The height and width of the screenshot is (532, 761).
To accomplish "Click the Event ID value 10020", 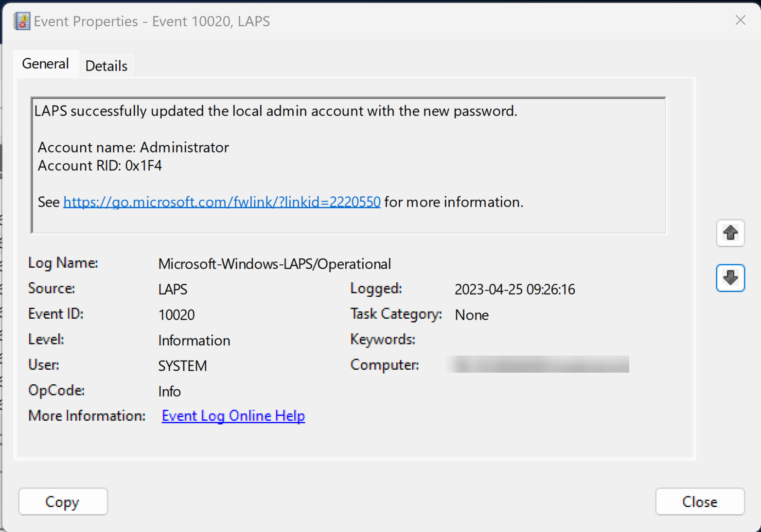I will coord(177,315).
